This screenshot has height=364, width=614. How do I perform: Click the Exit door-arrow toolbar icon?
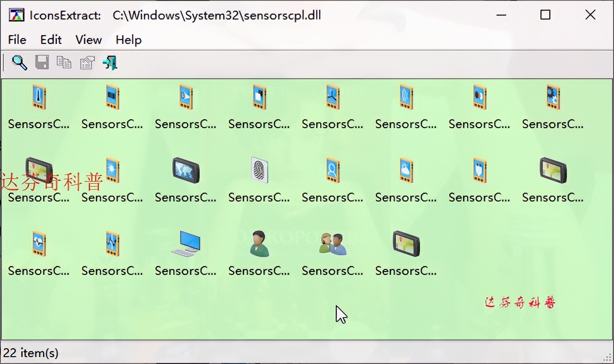pyautogui.click(x=110, y=62)
